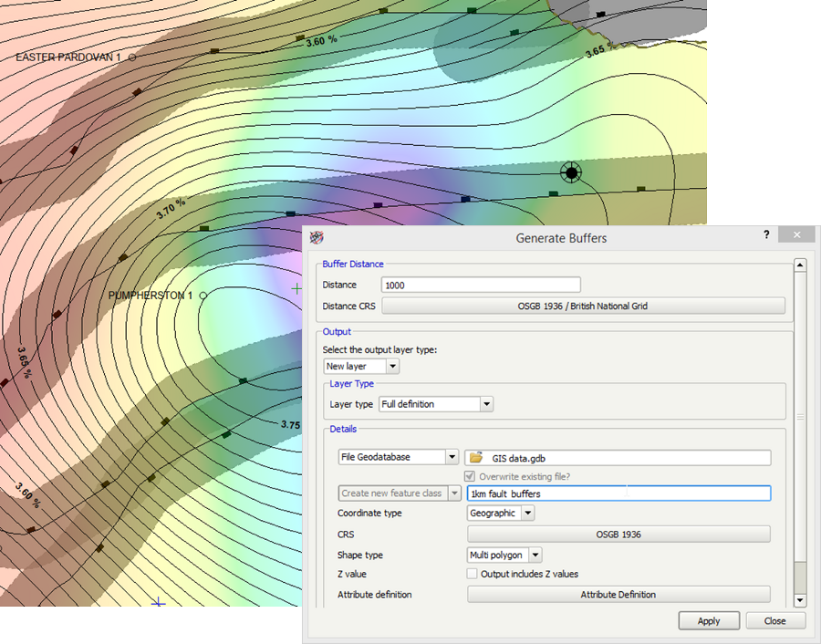The height and width of the screenshot is (644, 821).
Task: Click the OSGB 1936 / British National Grid button
Action: coord(582,306)
